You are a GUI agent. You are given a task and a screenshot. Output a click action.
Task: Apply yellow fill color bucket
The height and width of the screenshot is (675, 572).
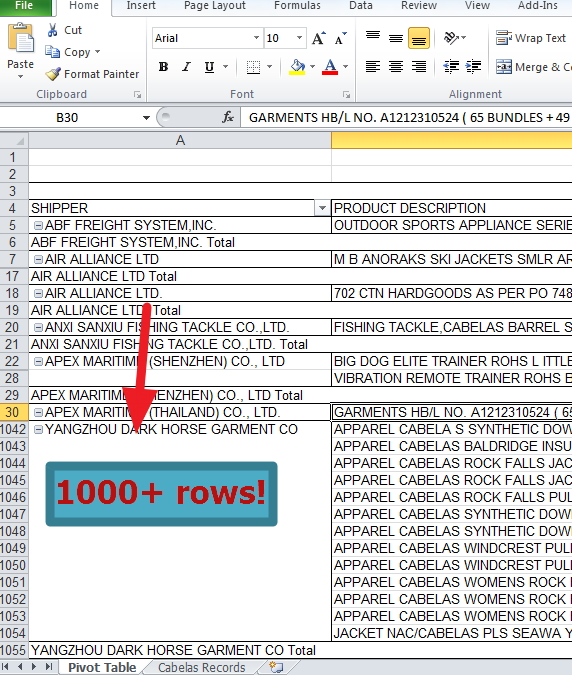297,67
